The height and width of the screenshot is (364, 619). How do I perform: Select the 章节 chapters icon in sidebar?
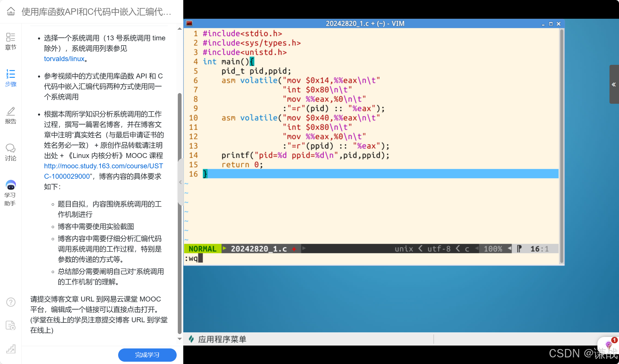11,41
